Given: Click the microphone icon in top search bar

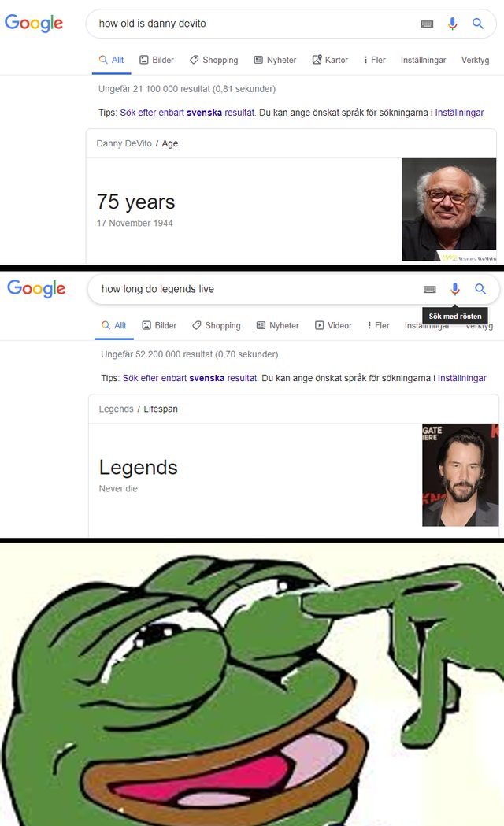Looking at the screenshot, I should [452, 23].
